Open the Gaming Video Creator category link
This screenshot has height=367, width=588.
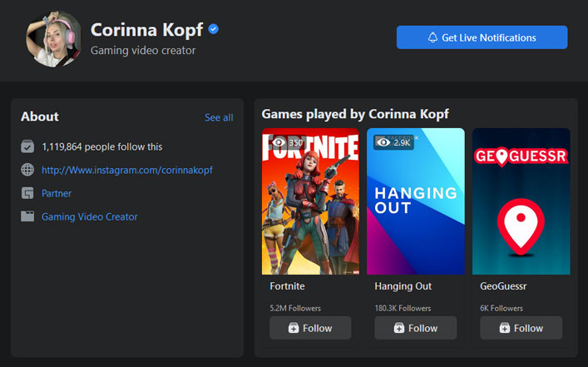coord(89,216)
